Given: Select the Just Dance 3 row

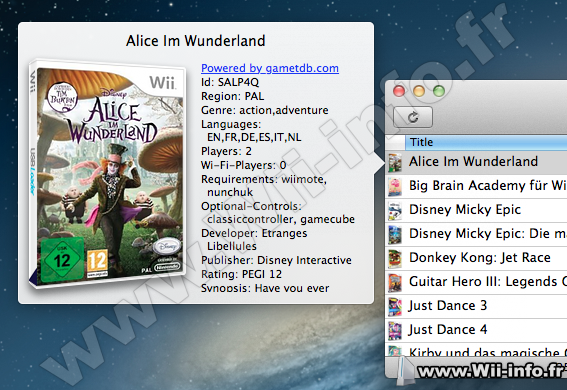Looking at the screenshot, I should point(477,306).
